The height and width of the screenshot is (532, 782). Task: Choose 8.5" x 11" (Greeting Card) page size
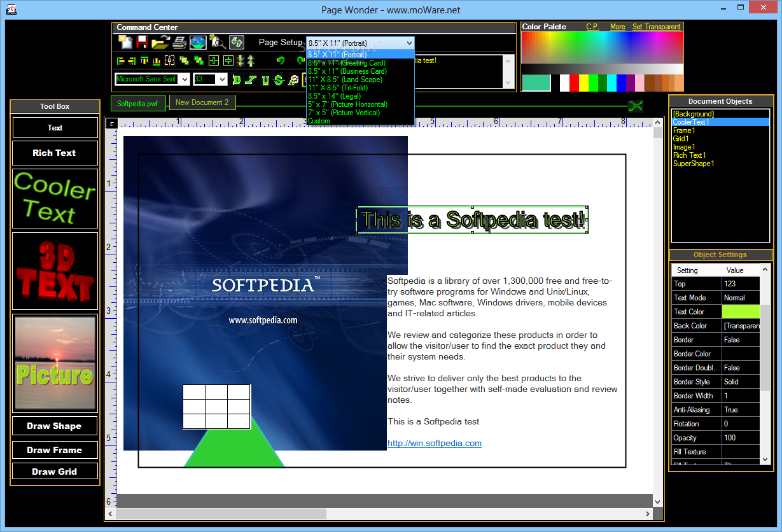[x=360, y=63]
